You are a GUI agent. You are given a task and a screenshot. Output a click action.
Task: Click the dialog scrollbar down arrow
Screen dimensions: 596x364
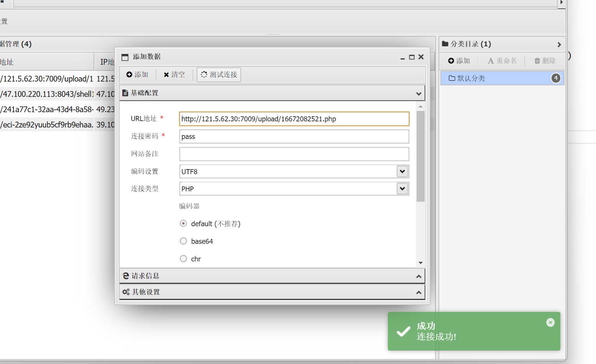tap(420, 263)
